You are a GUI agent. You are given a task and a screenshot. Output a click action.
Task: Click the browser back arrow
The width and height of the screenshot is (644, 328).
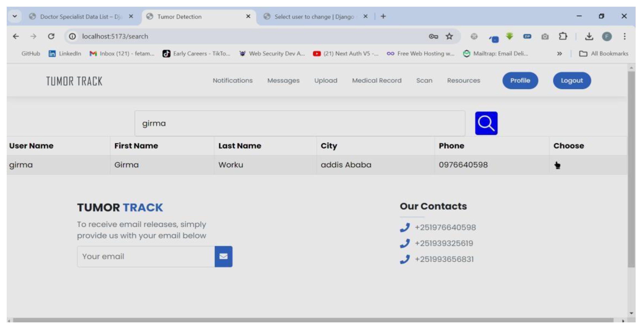(x=16, y=36)
